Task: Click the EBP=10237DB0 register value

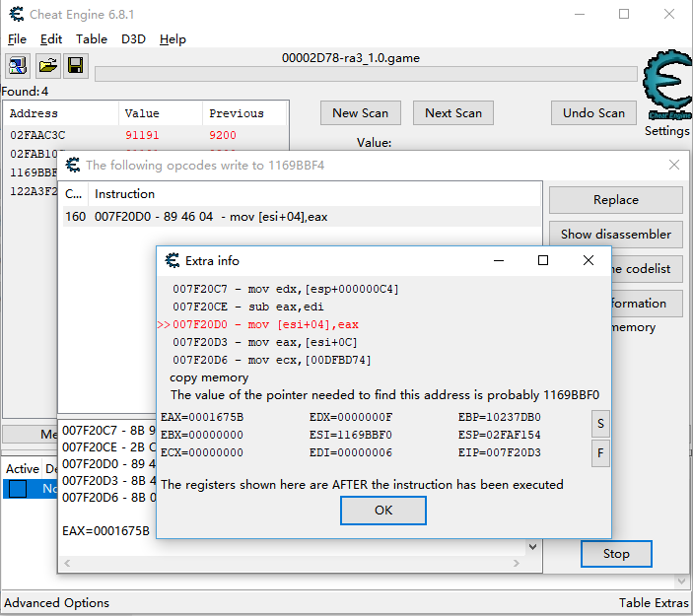Action: tap(500, 417)
